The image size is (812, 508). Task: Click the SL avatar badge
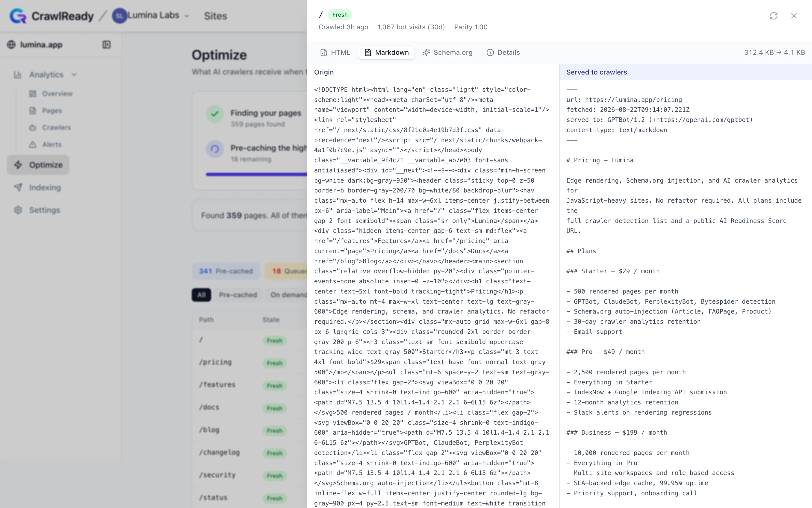click(x=119, y=16)
